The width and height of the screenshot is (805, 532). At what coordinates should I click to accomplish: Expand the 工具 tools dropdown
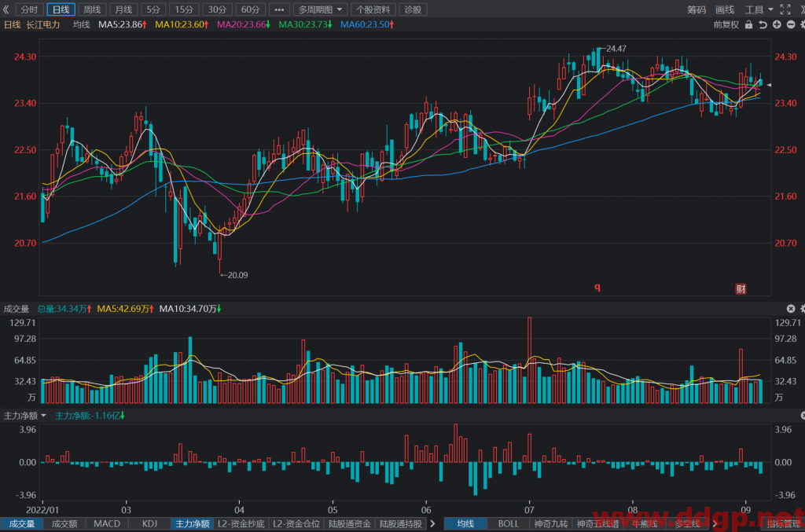pyautogui.click(x=759, y=9)
